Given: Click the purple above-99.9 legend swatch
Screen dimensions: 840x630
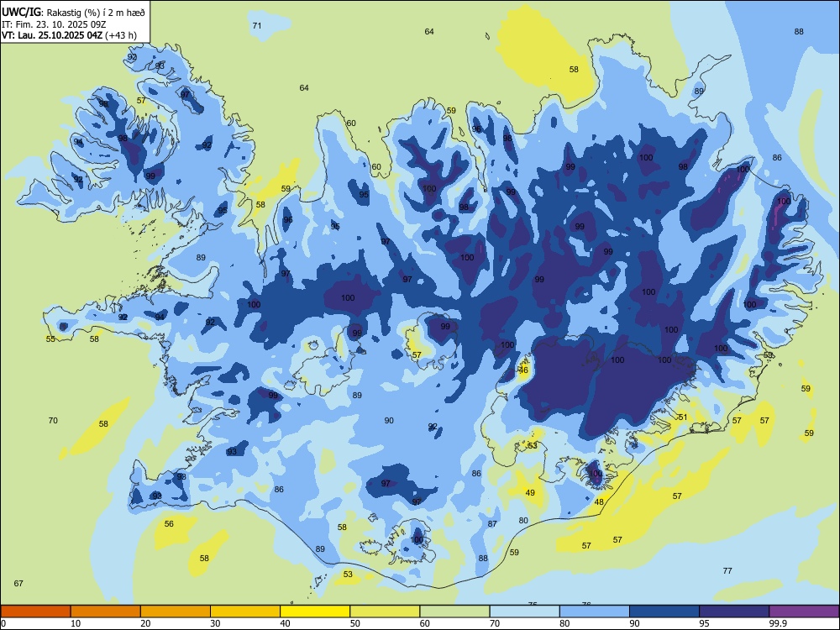Looking at the screenshot, I should (x=804, y=612).
